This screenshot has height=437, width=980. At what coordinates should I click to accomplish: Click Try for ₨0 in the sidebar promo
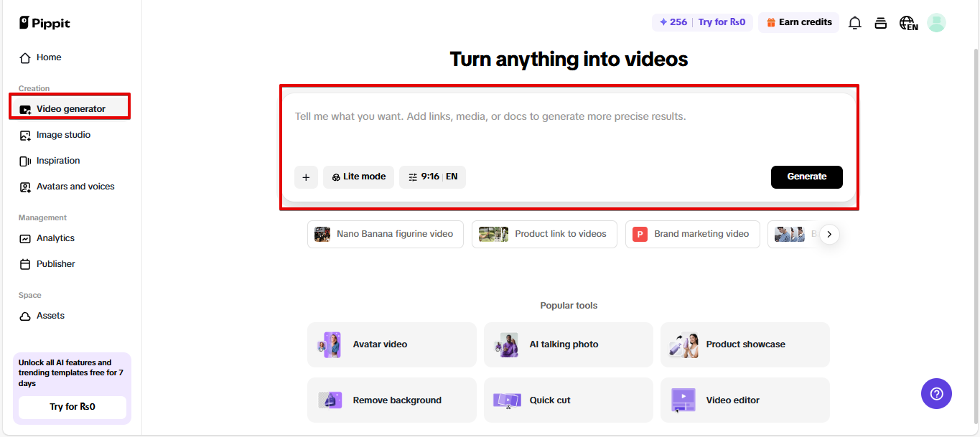[72, 407]
